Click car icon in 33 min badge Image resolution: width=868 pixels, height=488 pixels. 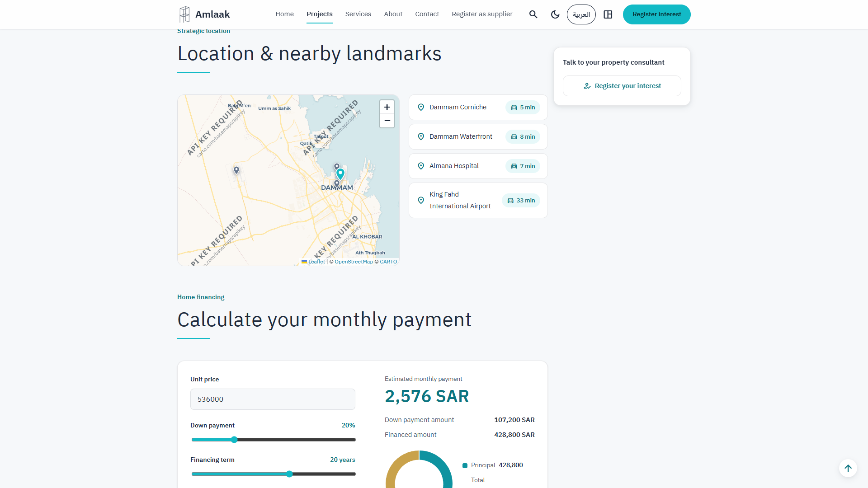(510, 201)
